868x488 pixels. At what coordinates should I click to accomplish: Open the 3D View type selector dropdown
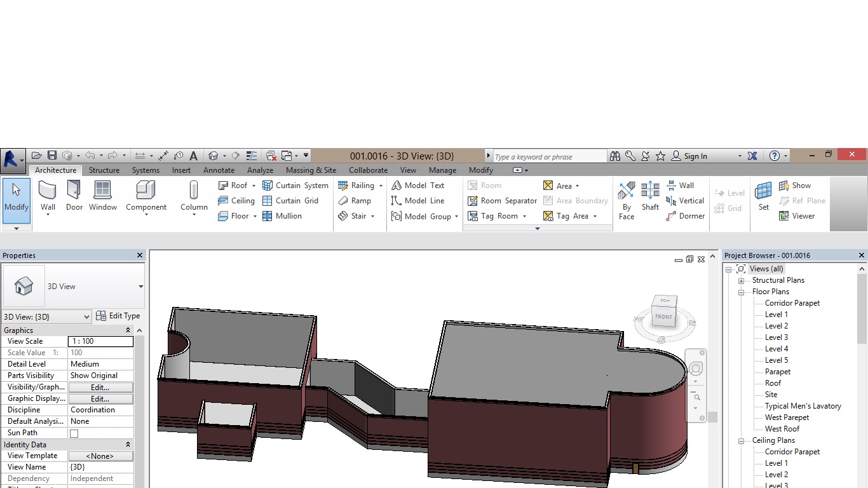pyautogui.click(x=140, y=287)
